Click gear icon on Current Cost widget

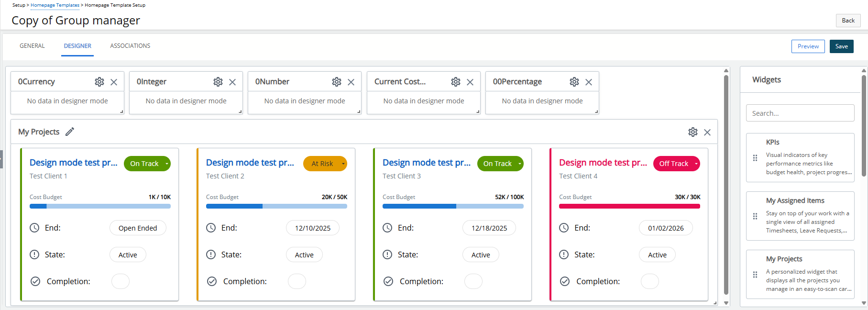click(x=456, y=82)
